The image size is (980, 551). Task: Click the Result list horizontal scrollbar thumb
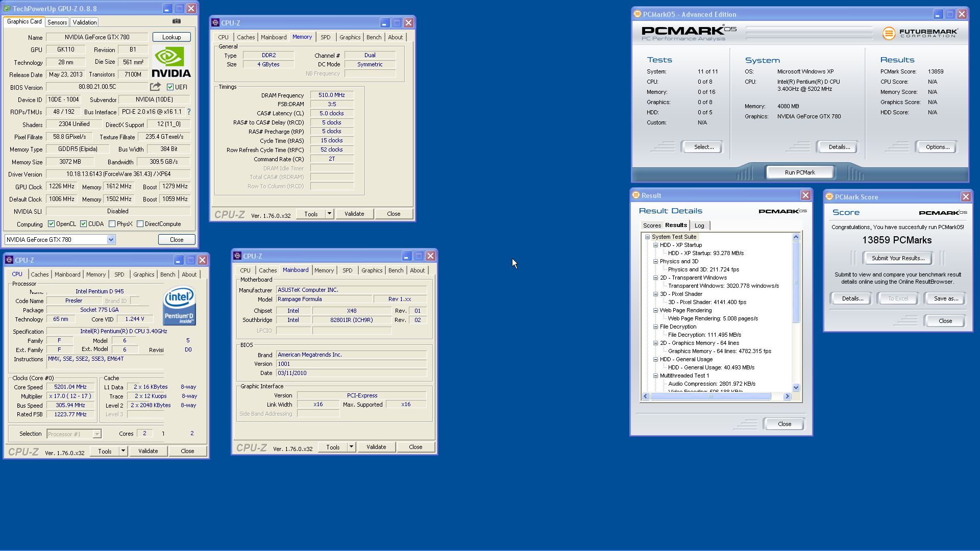tap(710, 396)
